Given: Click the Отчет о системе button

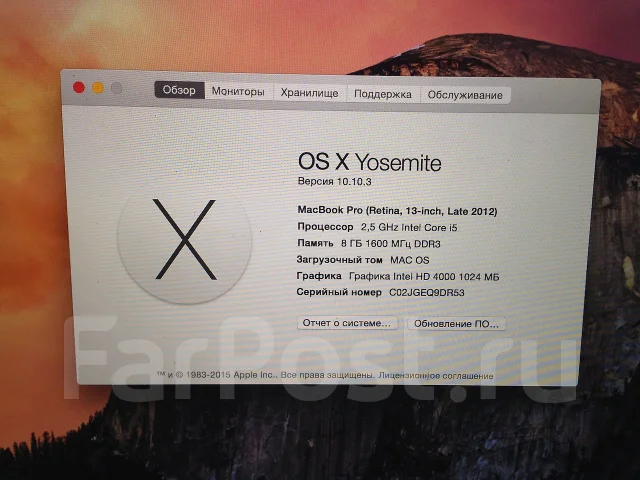Looking at the screenshot, I should tap(347, 323).
